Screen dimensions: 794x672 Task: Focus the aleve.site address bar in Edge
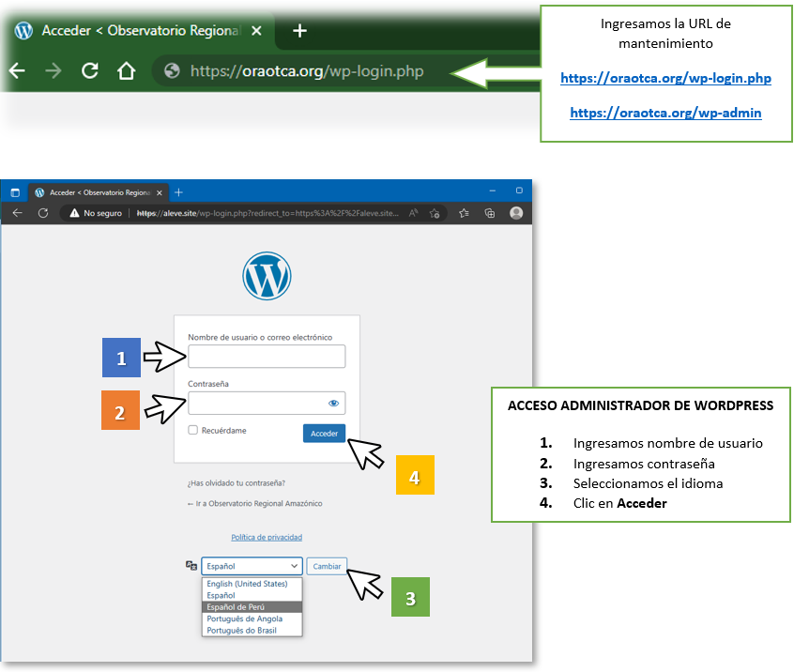tap(267, 213)
